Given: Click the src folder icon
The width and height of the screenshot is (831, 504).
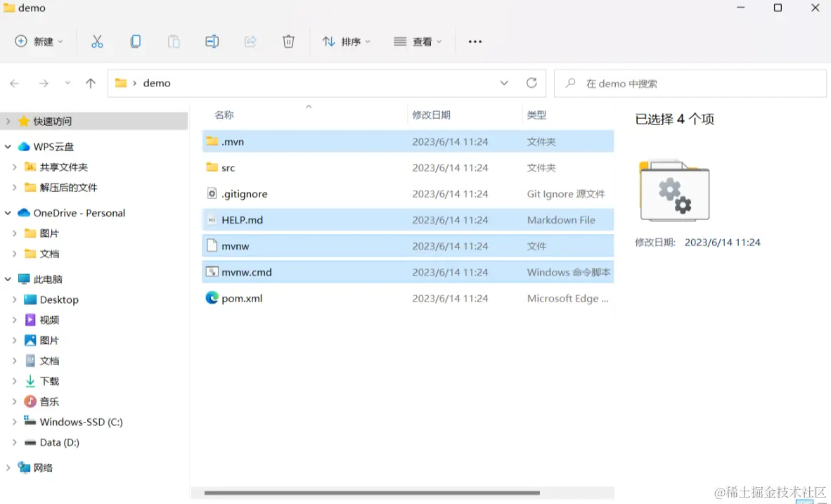Looking at the screenshot, I should (x=212, y=167).
